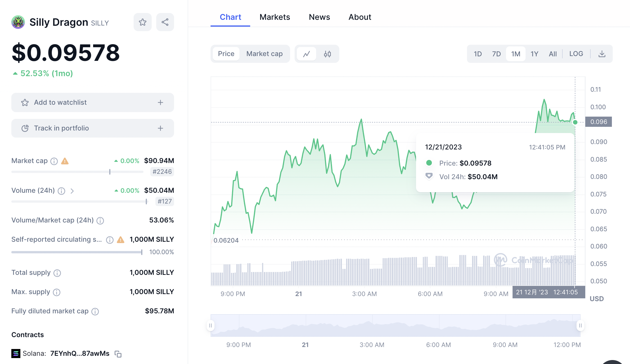Viewport: 630px width, 364px height.
Task: Click the $0.09578 price heading
Action: [66, 53]
